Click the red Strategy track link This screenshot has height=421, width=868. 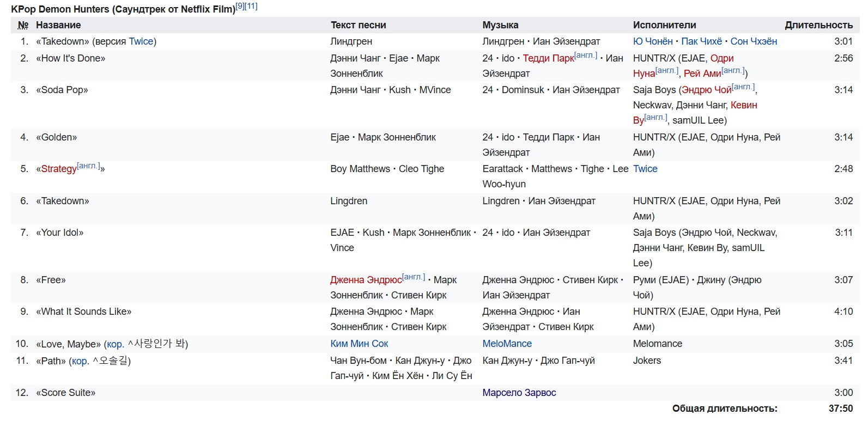[x=59, y=169]
